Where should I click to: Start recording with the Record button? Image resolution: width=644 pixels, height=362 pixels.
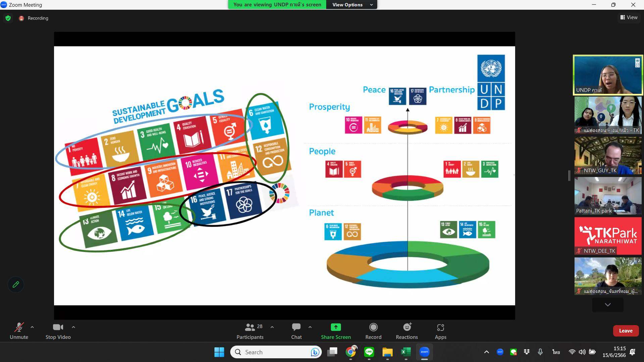pos(373,330)
